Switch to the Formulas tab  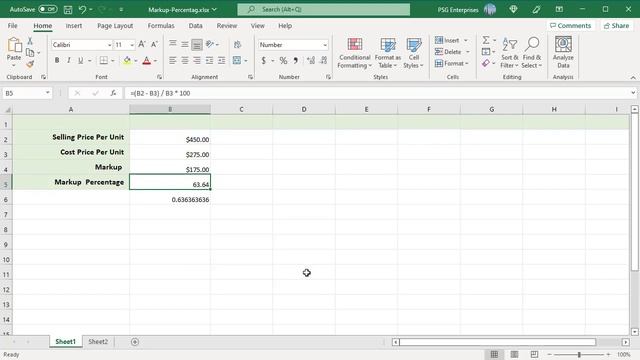(161, 25)
